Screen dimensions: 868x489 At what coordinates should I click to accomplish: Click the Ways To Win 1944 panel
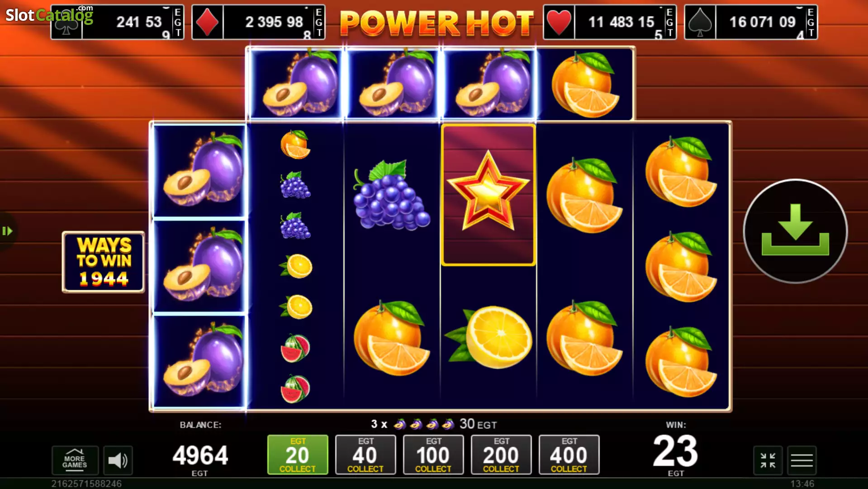[104, 262]
